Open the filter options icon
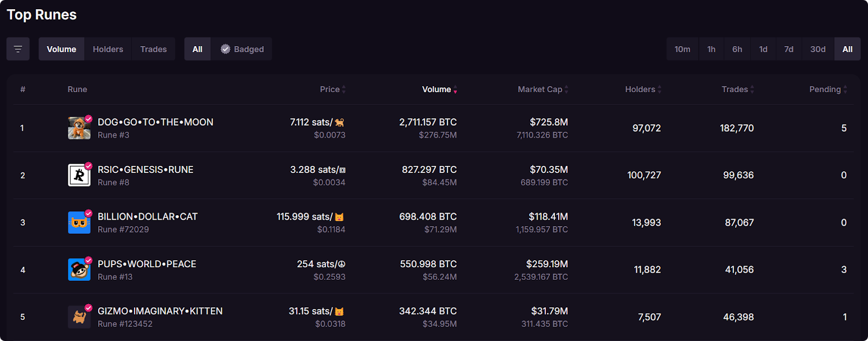 [18, 49]
